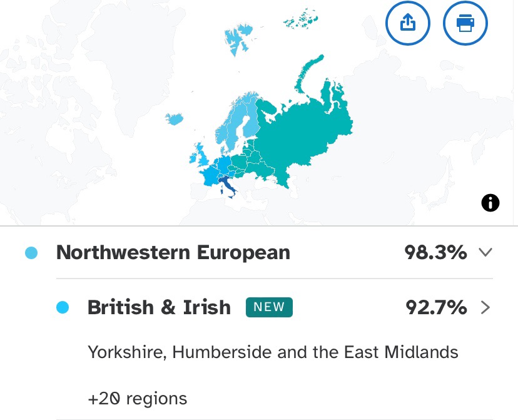The width and height of the screenshot is (518, 420).
Task: Click the 92.7% percentage value
Action: point(435,307)
